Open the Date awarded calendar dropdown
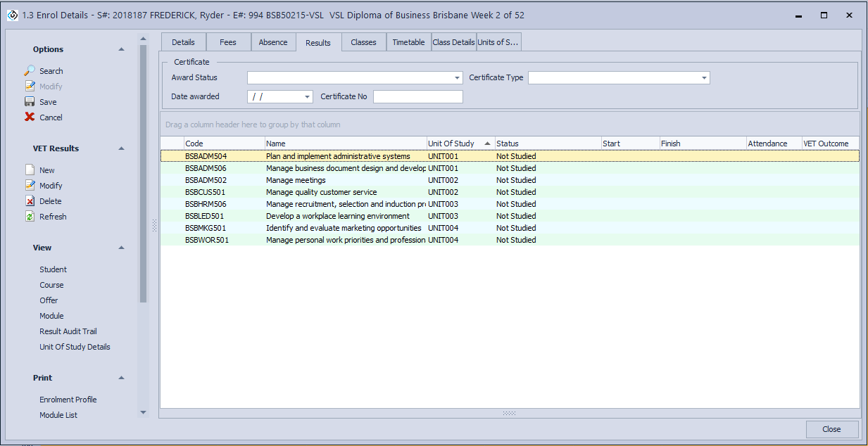 tap(308, 97)
